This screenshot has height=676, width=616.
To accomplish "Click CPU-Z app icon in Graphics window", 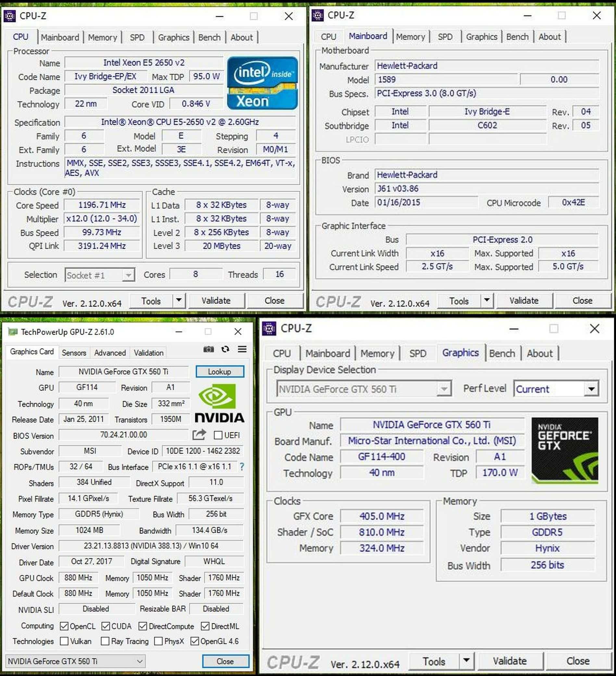I will click(x=269, y=329).
